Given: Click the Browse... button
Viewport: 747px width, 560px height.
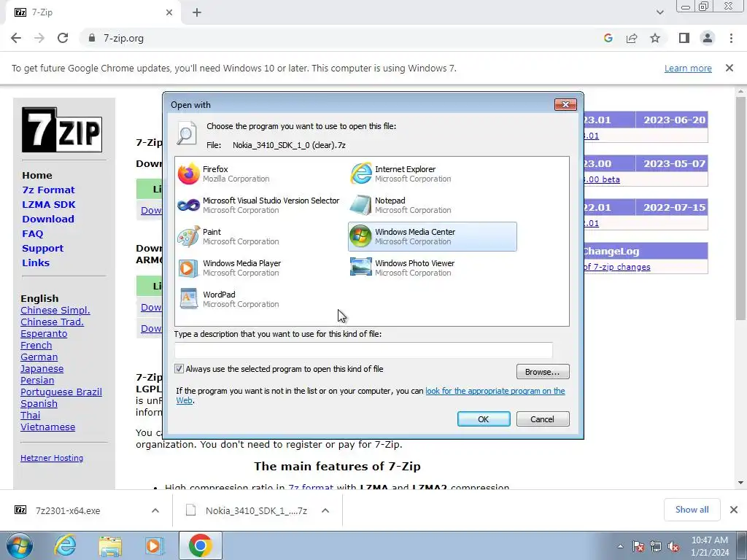Looking at the screenshot, I should (x=543, y=371).
